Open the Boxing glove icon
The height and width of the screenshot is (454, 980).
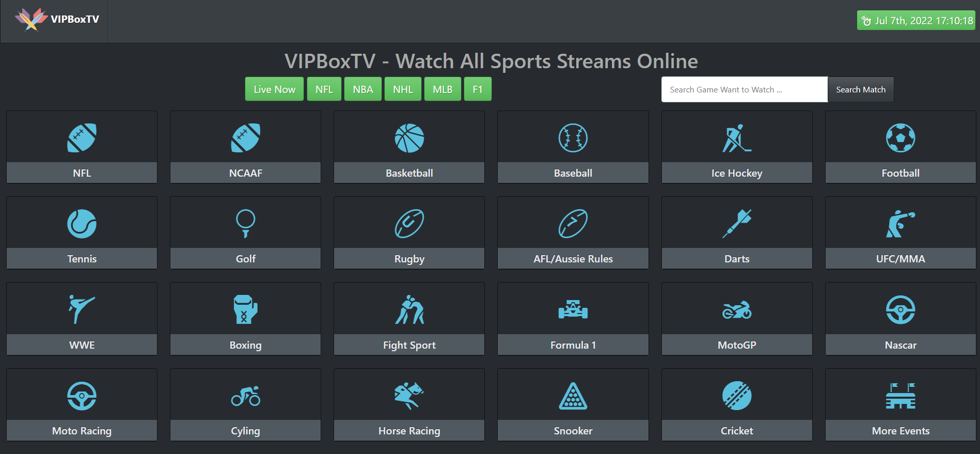(x=245, y=309)
